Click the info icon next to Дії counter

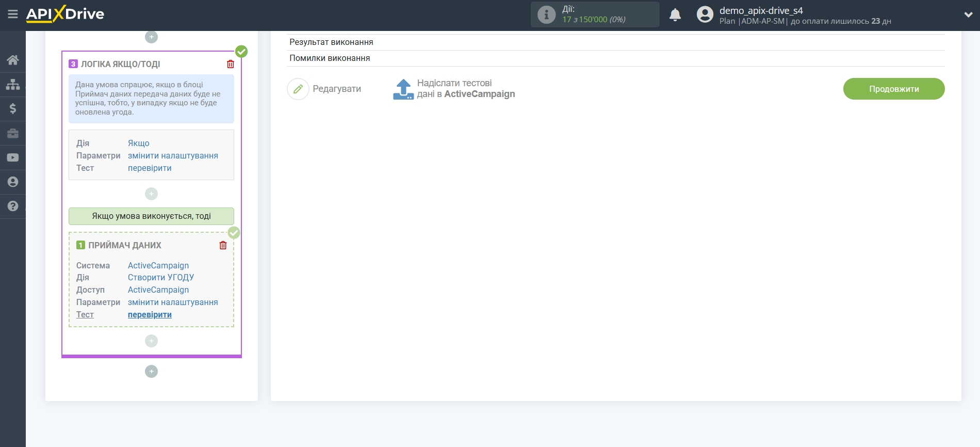click(x=546, y=14)
